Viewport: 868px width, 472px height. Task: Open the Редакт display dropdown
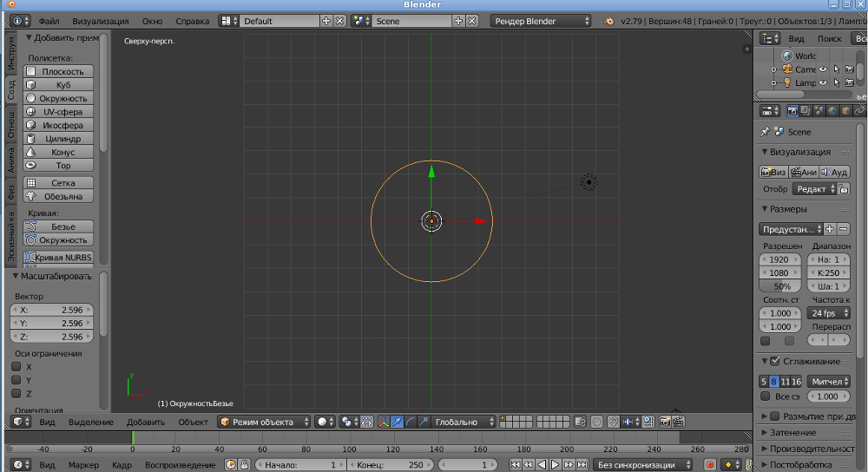click(x=814, y=188)
